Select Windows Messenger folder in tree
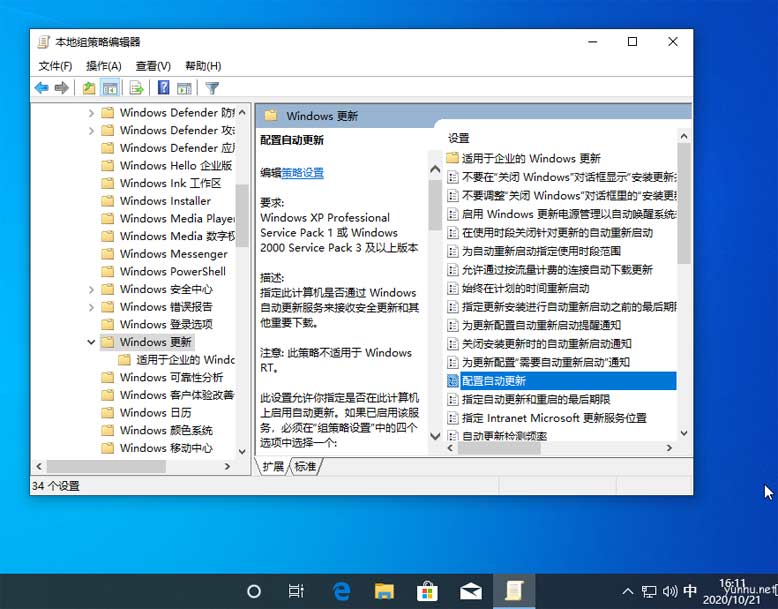Screen dimensions: 778x609 [x=164, y=254]
